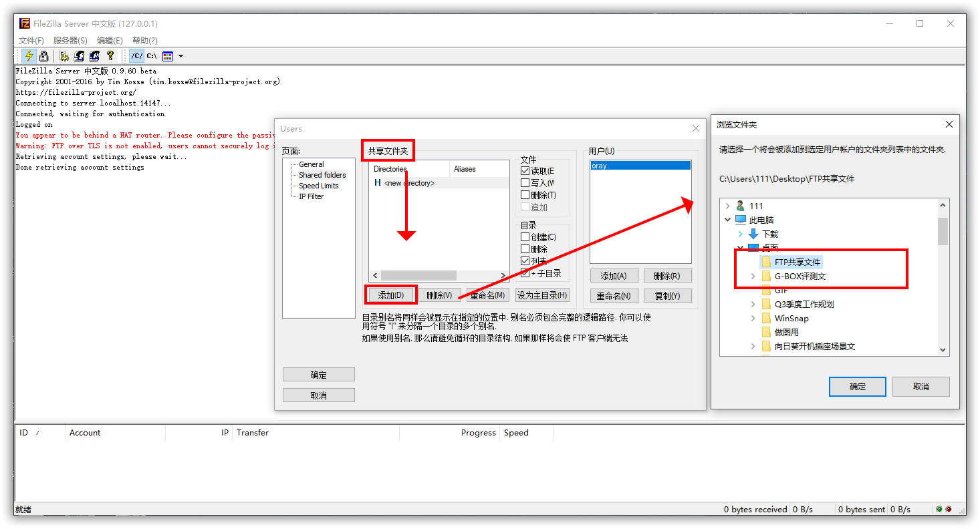Click 取消 in the 浏览文件夹 dialog
The width and height of the screenshot is (980, 529).
921,386
